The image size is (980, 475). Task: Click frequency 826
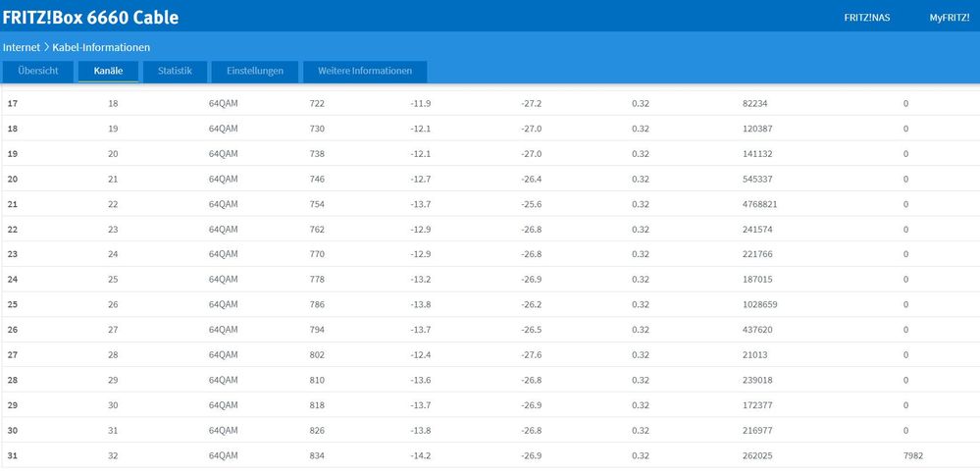pyautogui.click(x=317, y=431)
